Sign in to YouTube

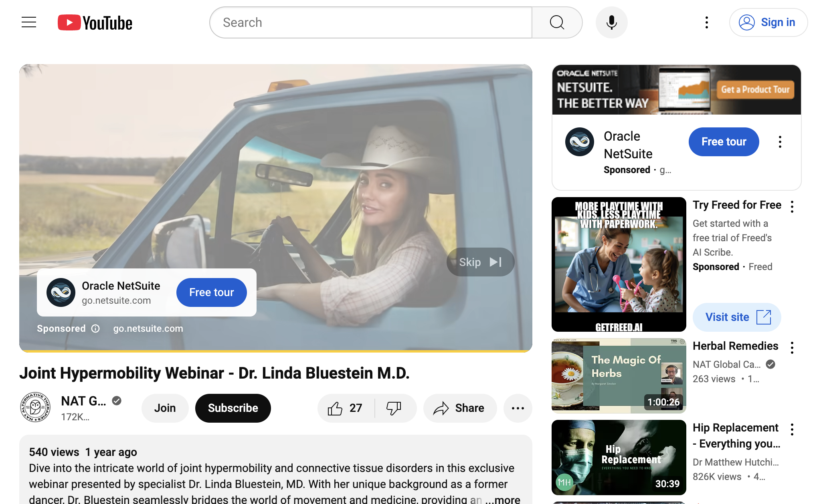768,22
